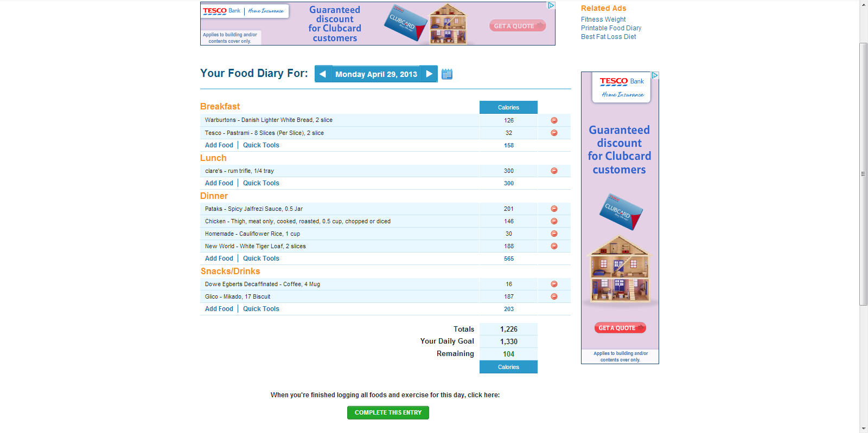Screen dimensions: 868x433
Task: Click the Lunch section heading
Action: [213, 158]
